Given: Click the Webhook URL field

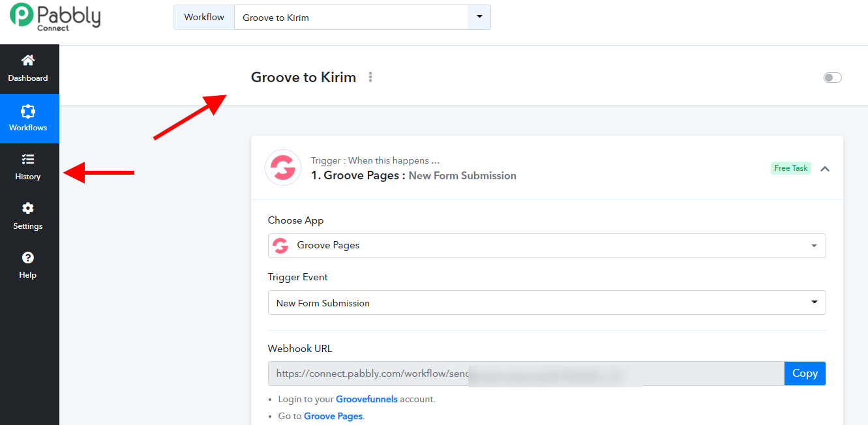Looking at the screenshot, I should pyautogui.click(x=526, y=374).
